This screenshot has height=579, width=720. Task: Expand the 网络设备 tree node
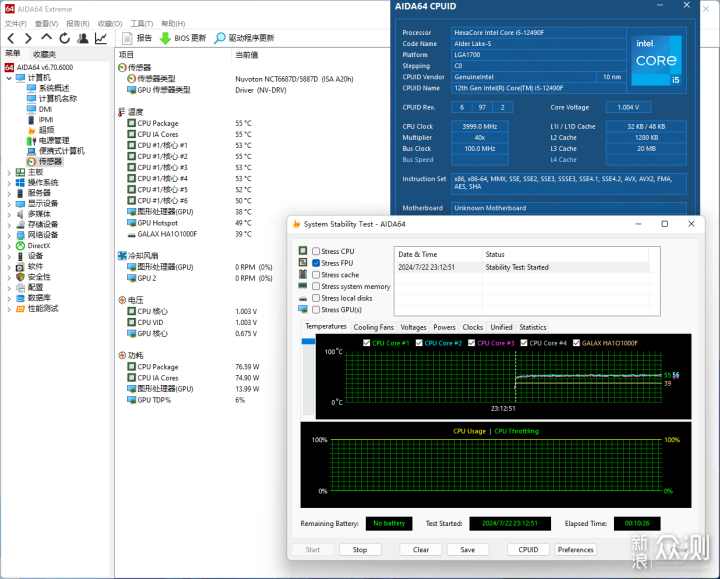tap(9, 236)
